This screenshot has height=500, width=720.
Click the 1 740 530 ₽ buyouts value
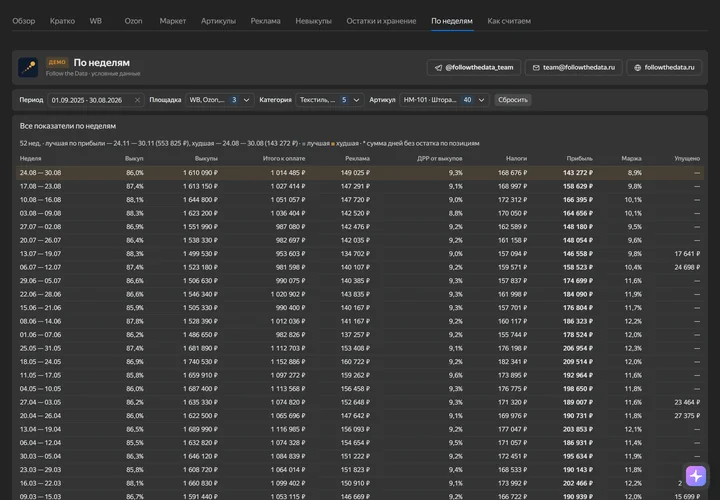click(200, 362)
